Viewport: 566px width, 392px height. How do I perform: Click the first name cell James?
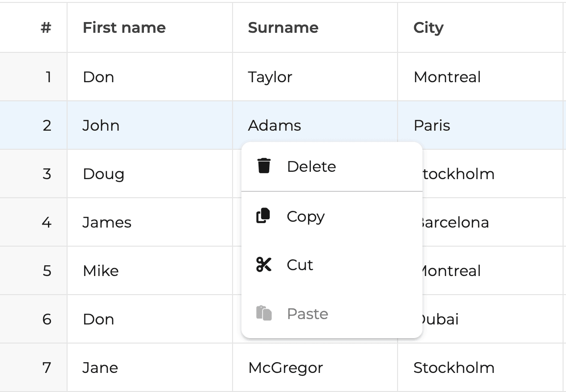click(x=150, y=222)
